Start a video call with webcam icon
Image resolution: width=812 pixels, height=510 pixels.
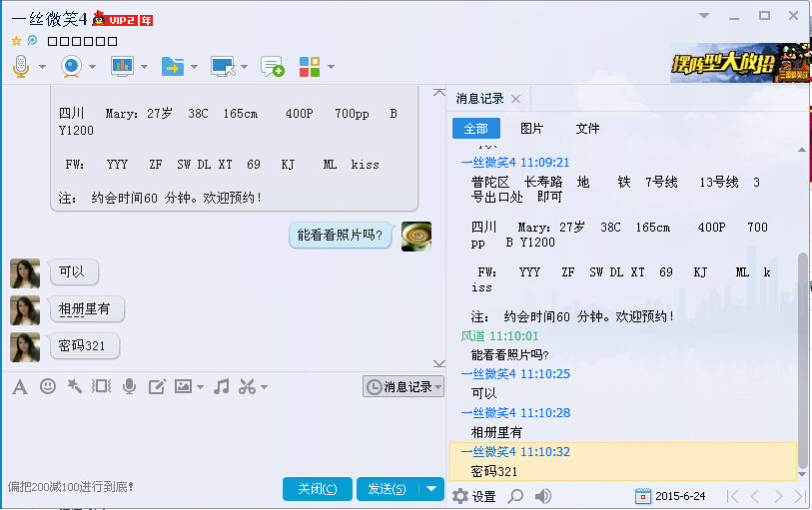pyautogui.click(x=71, y=67)
